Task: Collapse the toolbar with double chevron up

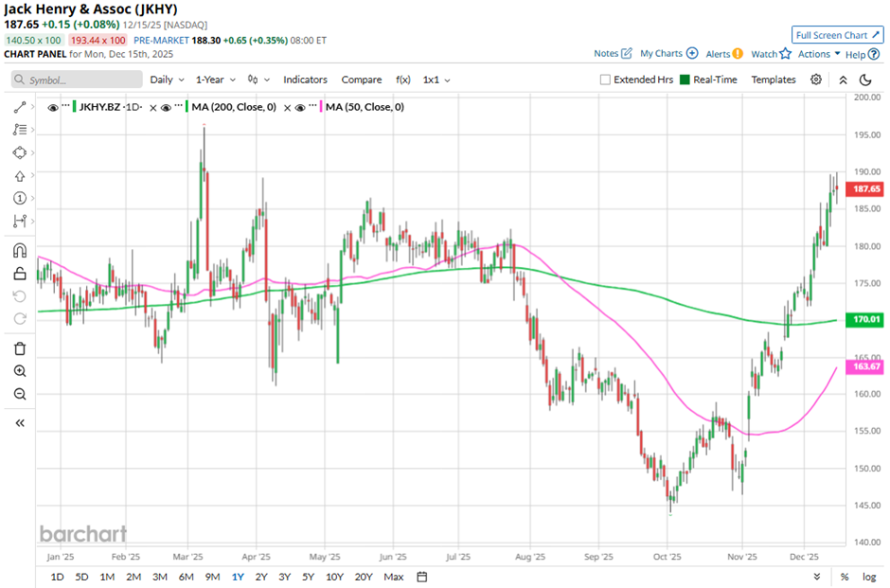Action: point(843,80)
